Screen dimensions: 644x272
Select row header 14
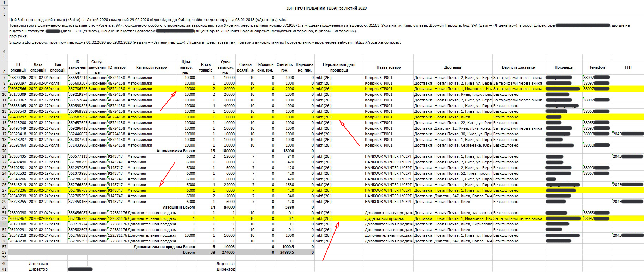coord(4,117)
